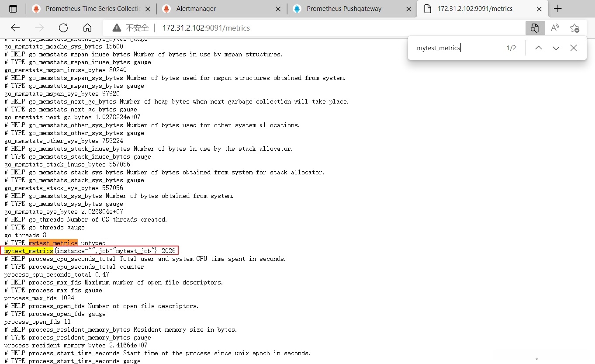
Task: Click the '# HELP process_cpu_seconds_total' line
Action: tap(145, 259)
